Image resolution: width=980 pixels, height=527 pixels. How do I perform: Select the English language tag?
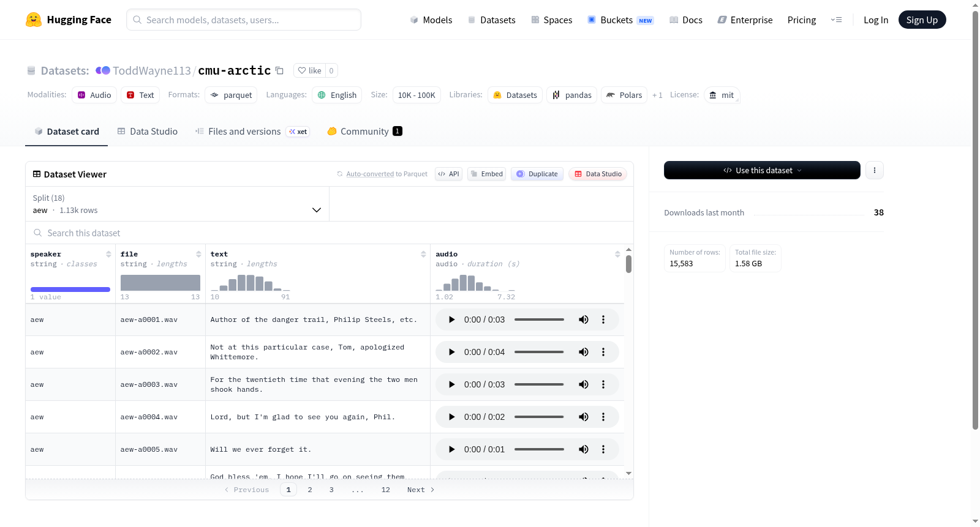pos(337,95)
